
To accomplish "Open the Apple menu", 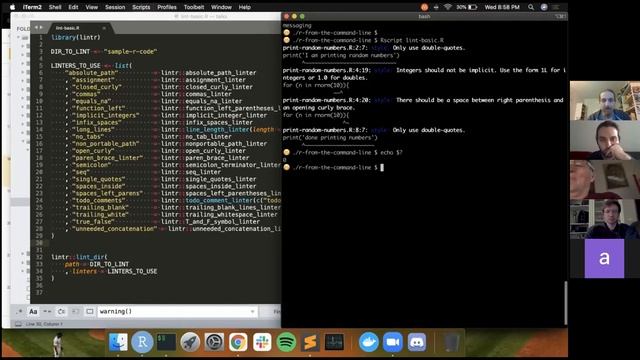I will 12,7.
